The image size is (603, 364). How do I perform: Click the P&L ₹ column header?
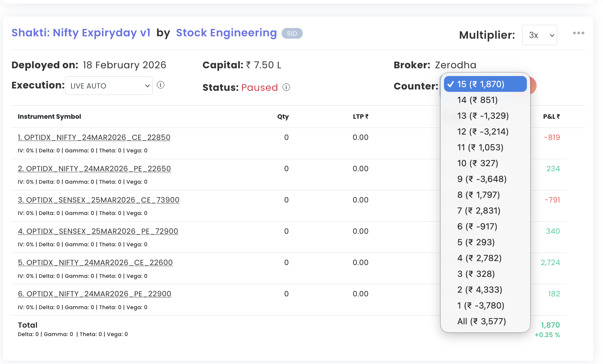click(x=551, y=116)
